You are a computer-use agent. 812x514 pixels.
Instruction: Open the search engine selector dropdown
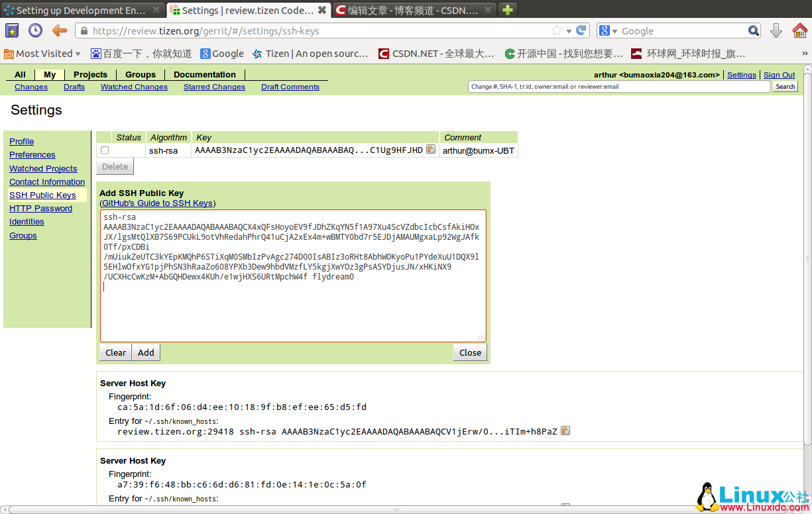(614, 31)
